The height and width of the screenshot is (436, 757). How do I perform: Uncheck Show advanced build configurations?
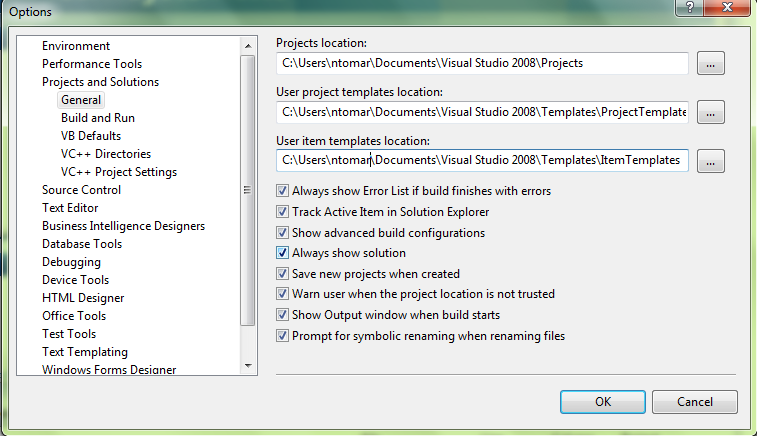pos(283,233)
